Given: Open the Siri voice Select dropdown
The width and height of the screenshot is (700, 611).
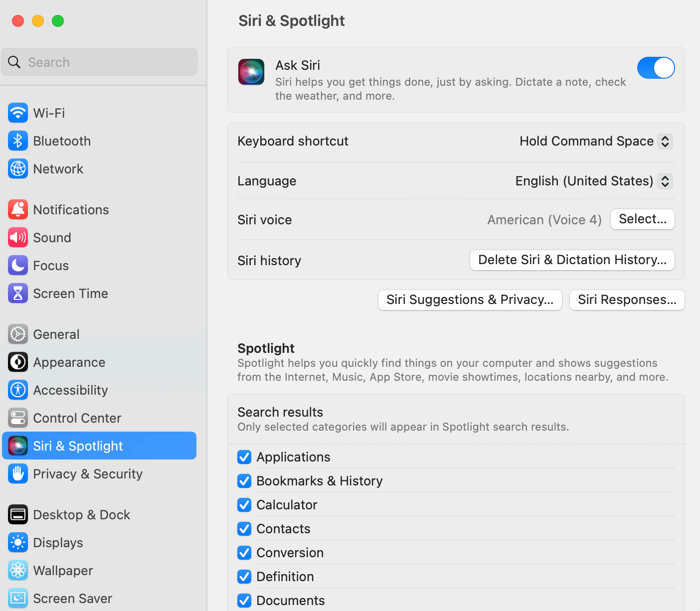Looking at the screenshot, I should tap(642, 219).
